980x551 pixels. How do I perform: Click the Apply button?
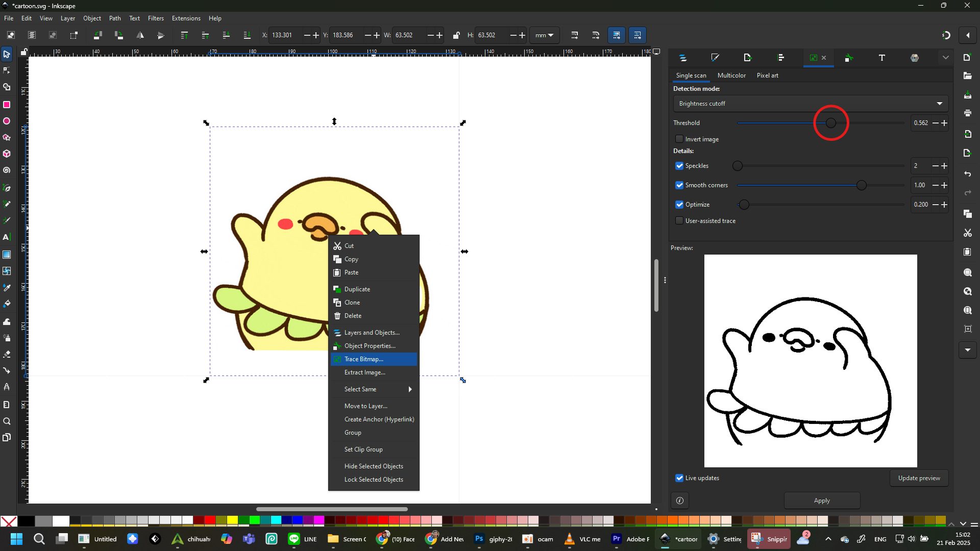click(822, 500)
